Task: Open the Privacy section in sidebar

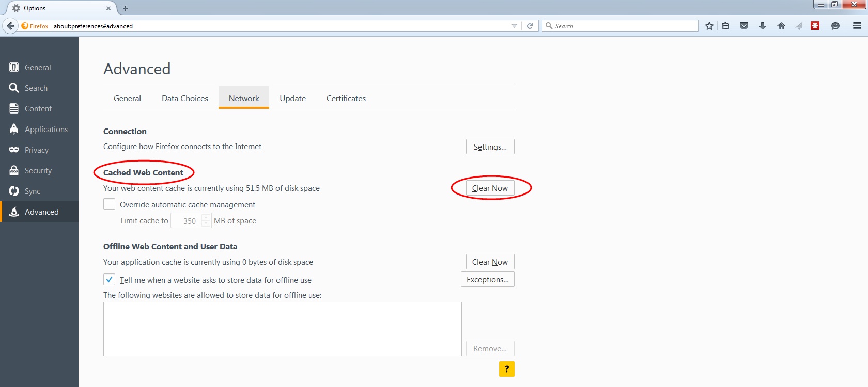Action: 37,150
